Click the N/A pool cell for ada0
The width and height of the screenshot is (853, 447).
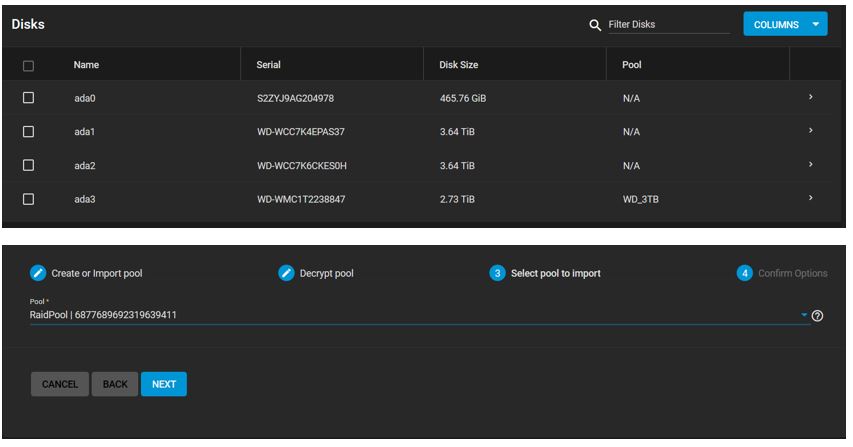[631, 98]
